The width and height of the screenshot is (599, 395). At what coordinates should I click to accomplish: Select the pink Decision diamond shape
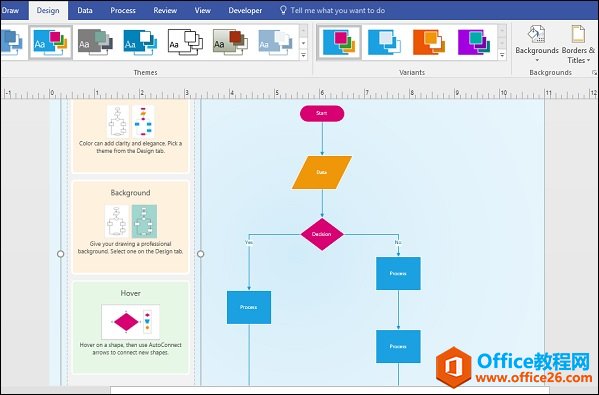coord(322,234)
